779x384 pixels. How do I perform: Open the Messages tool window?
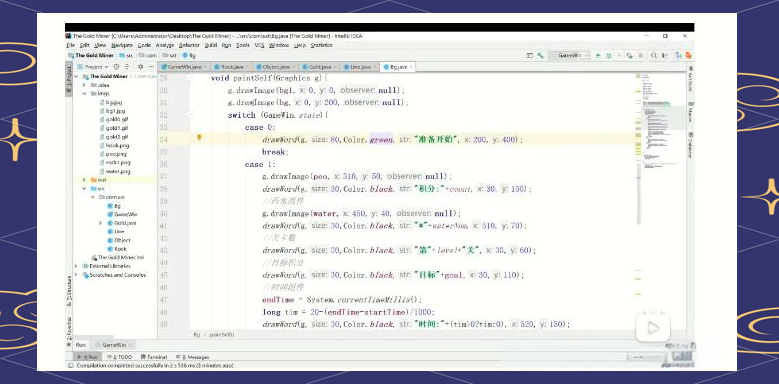pos(193,357)
